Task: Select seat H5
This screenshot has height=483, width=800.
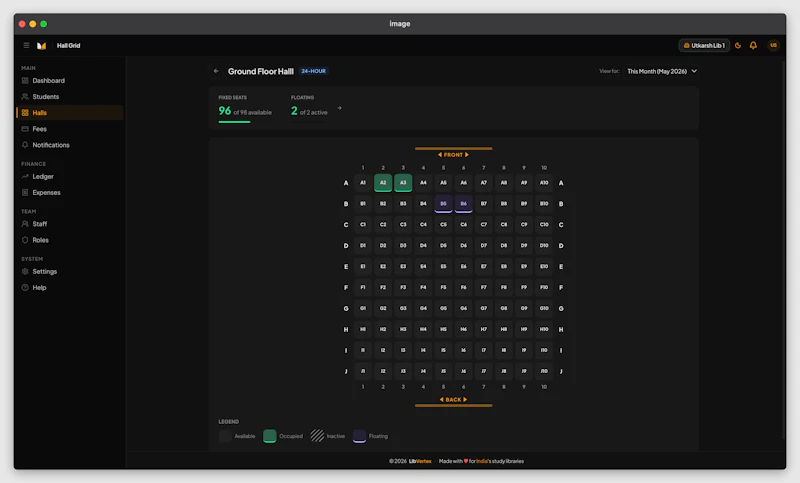Action: pos(443,329)
